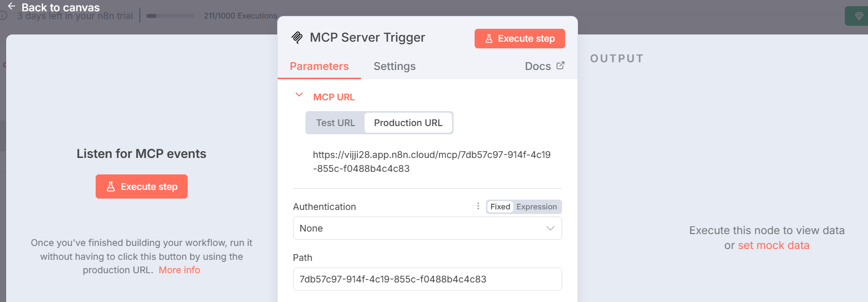Screen dimensions: 868x302
Task: Click the green diamond upgrade icon
Action: [x=858, y=16]
